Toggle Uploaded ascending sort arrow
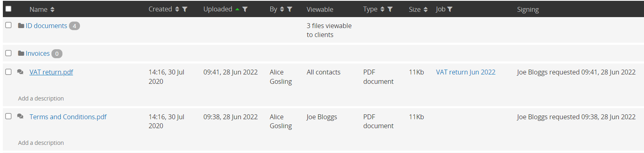Image resolution: width=644 pixels, height=153 pixels. tap(237, 9)
